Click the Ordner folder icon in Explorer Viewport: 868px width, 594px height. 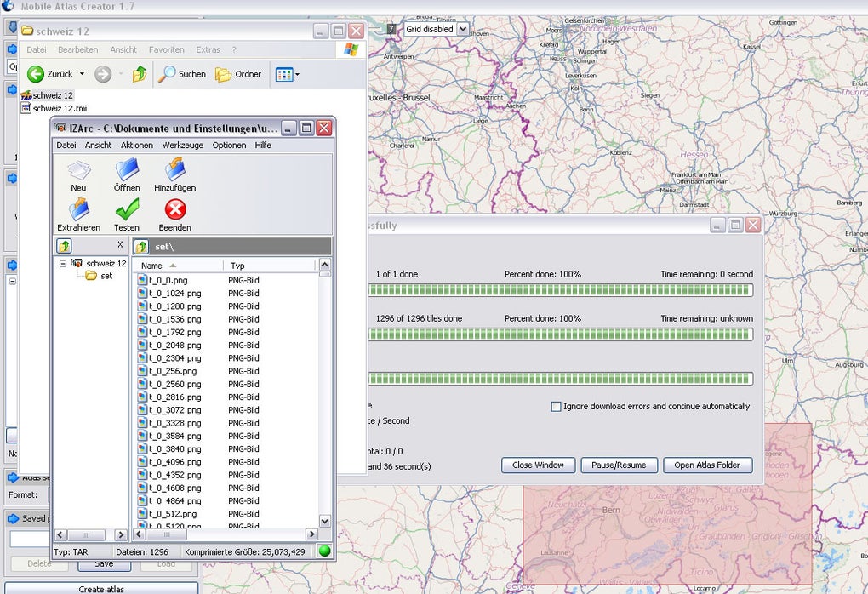click(223, 74)
